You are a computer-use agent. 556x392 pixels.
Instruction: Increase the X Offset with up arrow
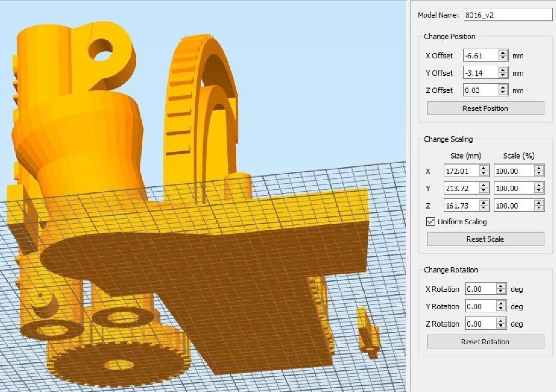coord(504,53)
